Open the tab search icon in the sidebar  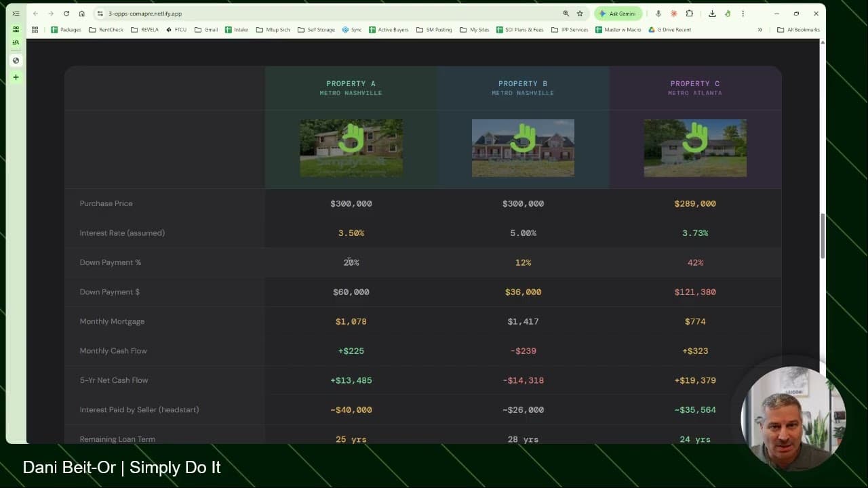click(x=16, y=42)
